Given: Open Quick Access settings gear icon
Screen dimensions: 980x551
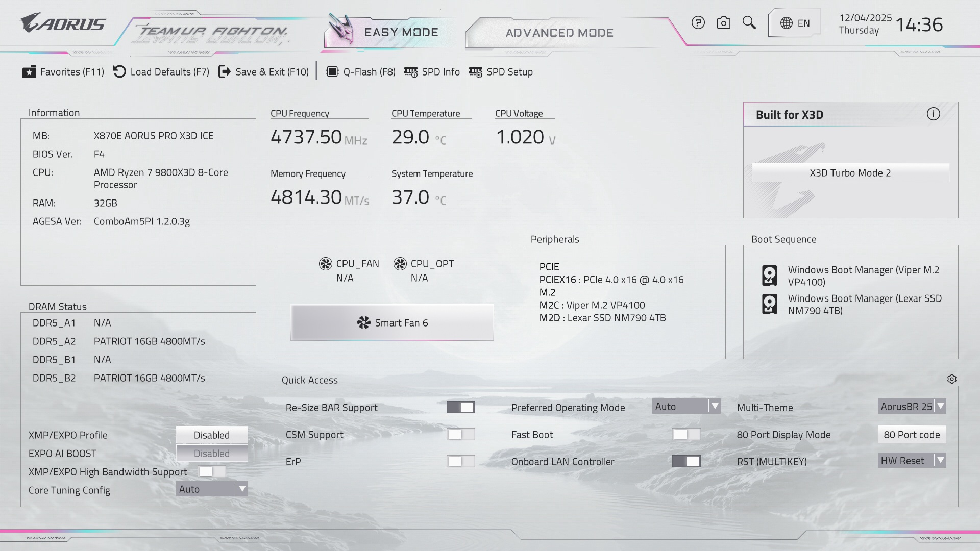Looking at the screenshot, I should pyautogui.click(x=951, y=380).
